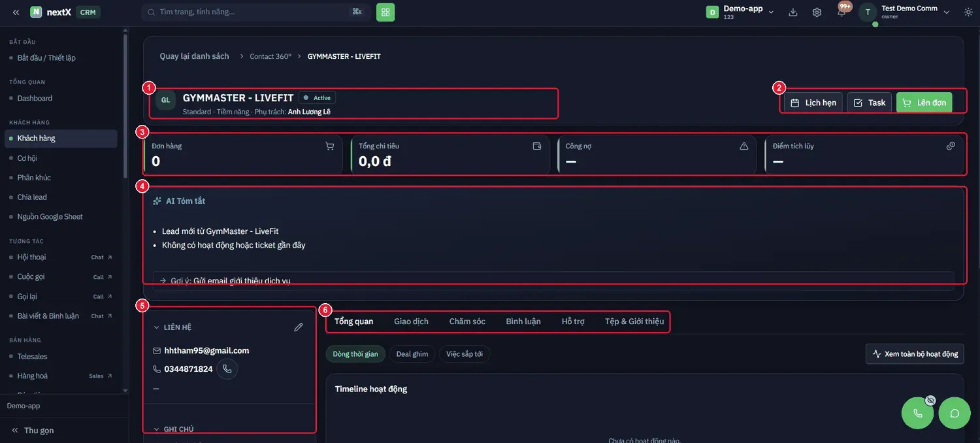Click wallet icon in Tổng chi tiêu card

click(x=537, y=146)
